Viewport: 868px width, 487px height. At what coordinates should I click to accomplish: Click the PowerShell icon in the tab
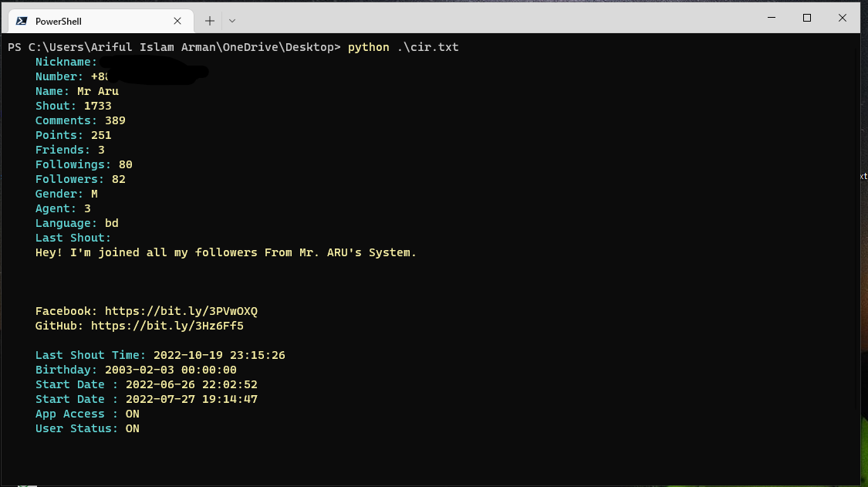point(22,21)
